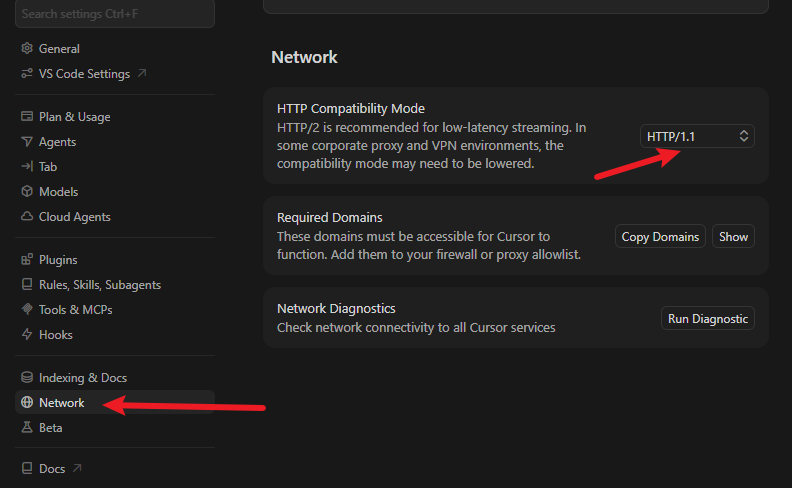Click the VS Code Settings sliders icon
The image size is (792, 488).
(27, 74)
